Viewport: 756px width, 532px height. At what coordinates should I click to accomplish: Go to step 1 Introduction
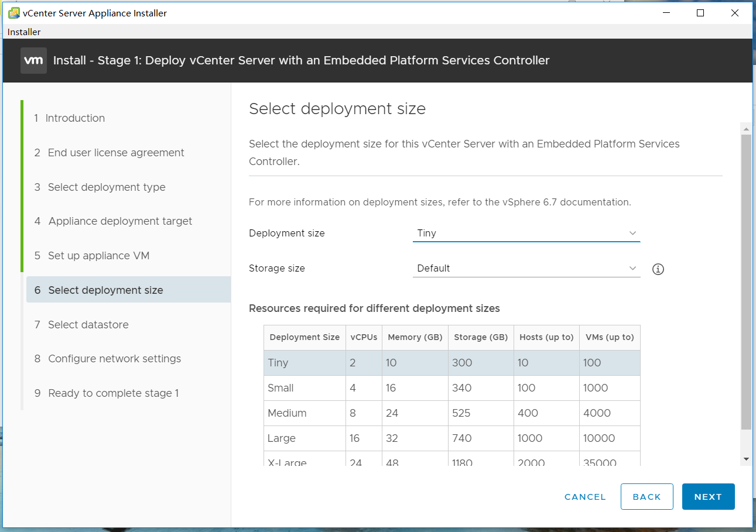tap(69, 118)
